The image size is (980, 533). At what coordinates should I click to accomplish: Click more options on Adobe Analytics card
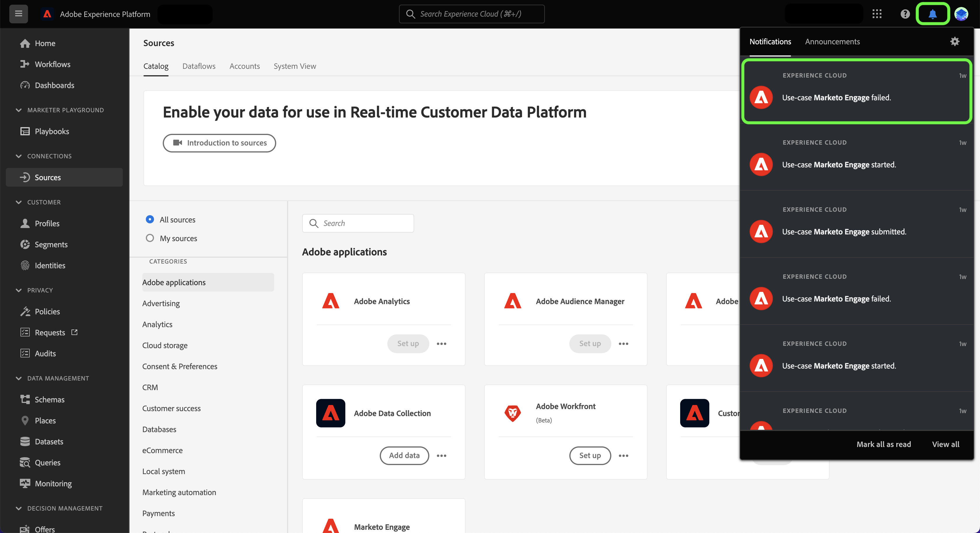(x=441, y=343)
